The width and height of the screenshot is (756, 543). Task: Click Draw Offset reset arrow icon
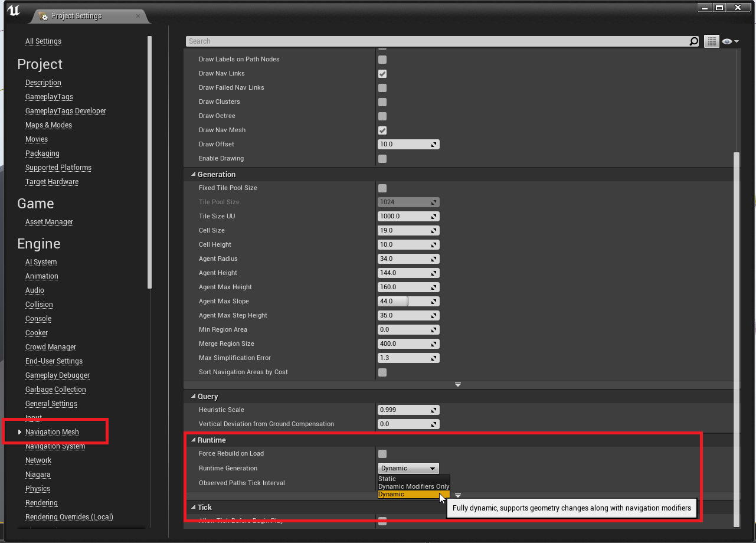coord(434,145)
